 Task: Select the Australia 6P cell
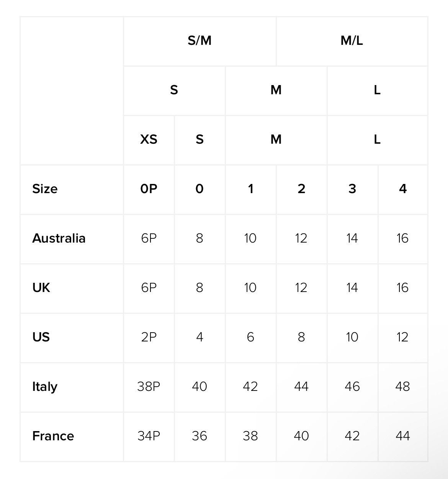149,238
